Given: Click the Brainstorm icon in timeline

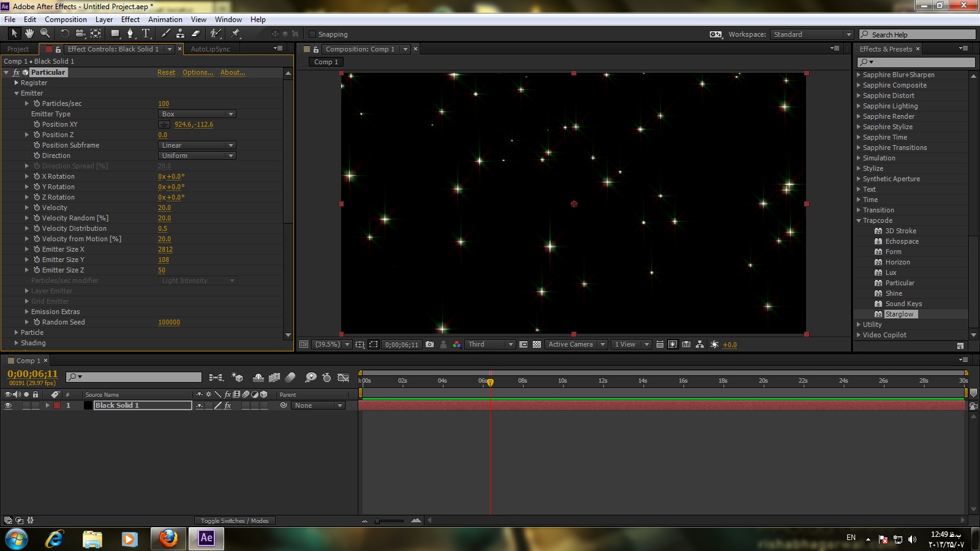Looking at the screenshot, I should coord(311,378).
